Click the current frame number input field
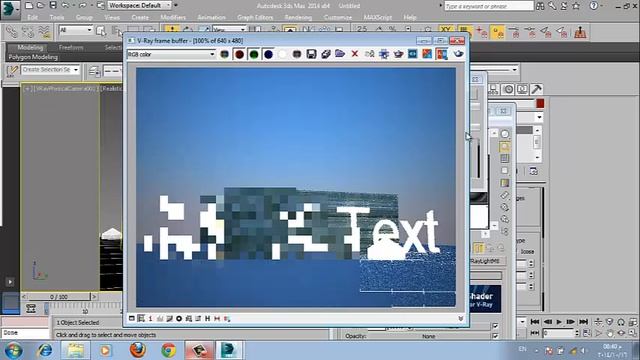 pos(558,333)
